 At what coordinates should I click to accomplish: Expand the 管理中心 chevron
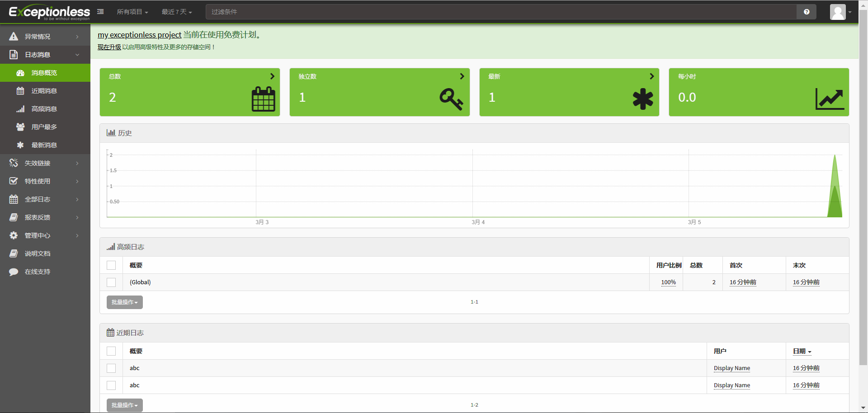click(77, 235)
